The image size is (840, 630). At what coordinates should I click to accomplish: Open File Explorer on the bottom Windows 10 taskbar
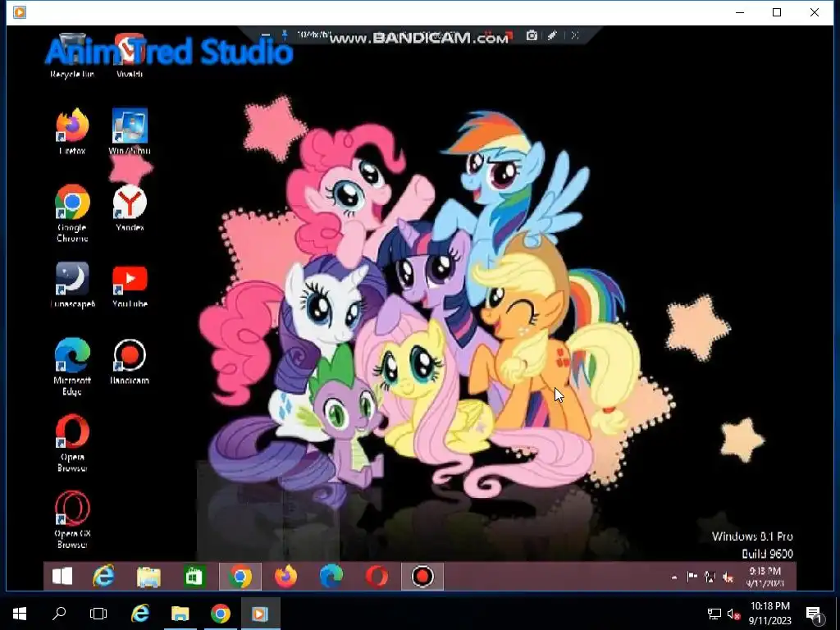tap(180, 614)
